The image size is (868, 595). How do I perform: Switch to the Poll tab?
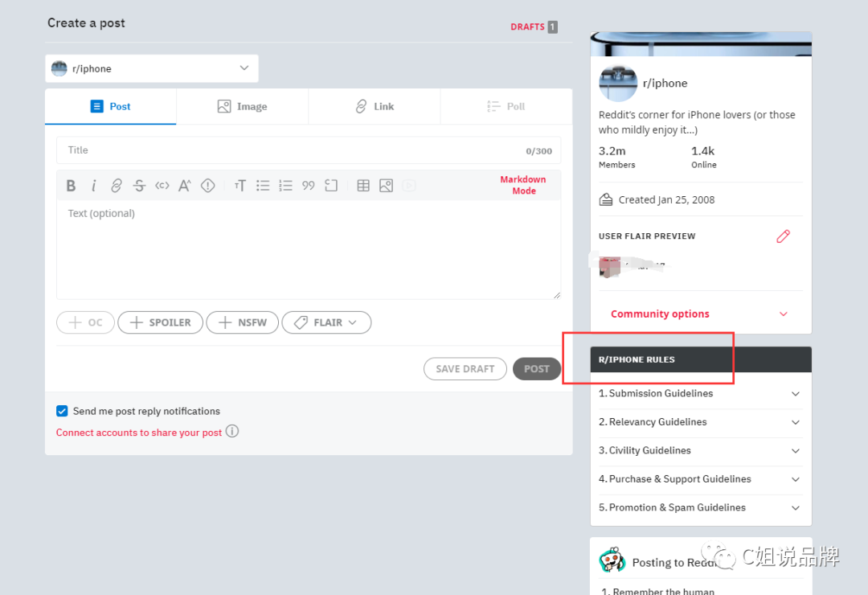tap(506, 106)
